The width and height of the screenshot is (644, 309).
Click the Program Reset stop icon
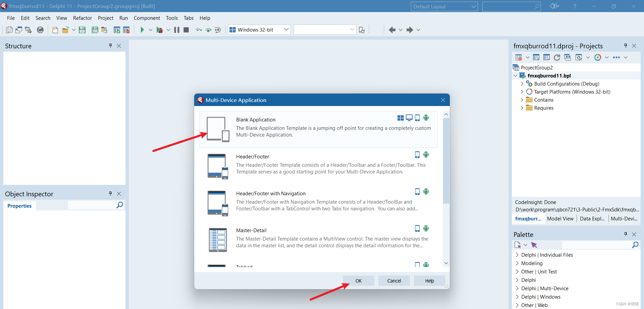click(186, 30)
